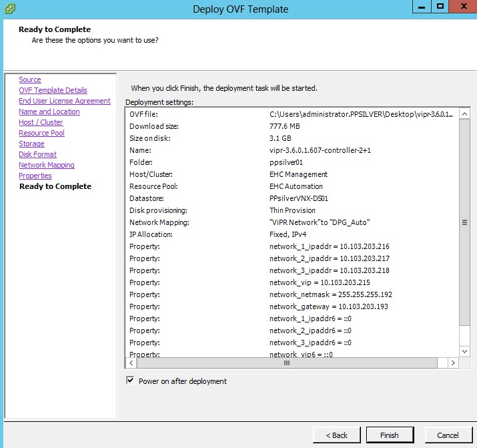The width and height of the screenshot is (477, 448).
Task: Select the 777.6 MB download size value
Action: 285,126
